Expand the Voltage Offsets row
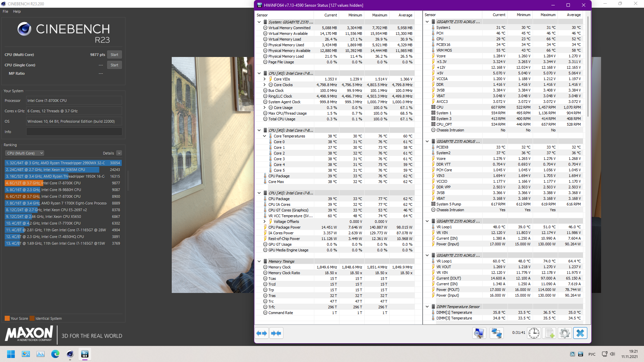Screen dimensions: 644x362 coord(265,222)
